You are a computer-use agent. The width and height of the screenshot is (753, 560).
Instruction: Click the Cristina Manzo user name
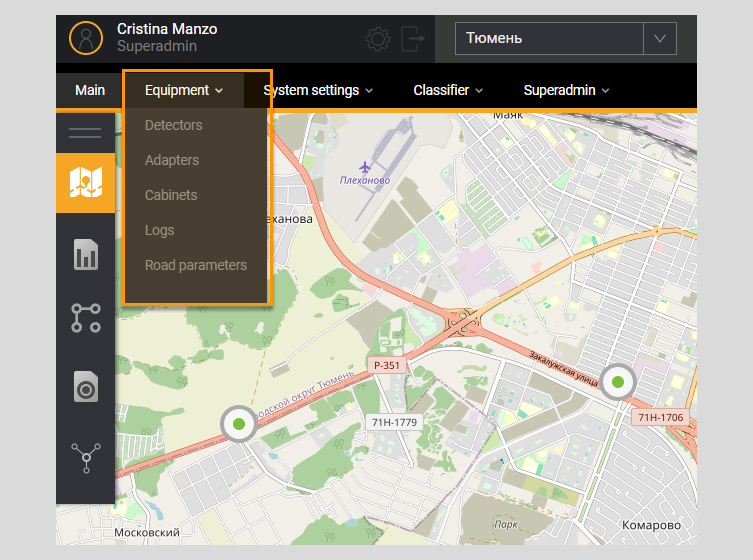(167, 29)
